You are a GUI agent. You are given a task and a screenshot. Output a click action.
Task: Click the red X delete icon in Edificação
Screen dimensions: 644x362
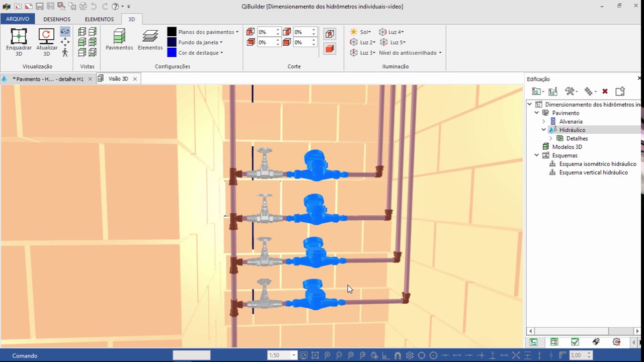pos(605,92)
